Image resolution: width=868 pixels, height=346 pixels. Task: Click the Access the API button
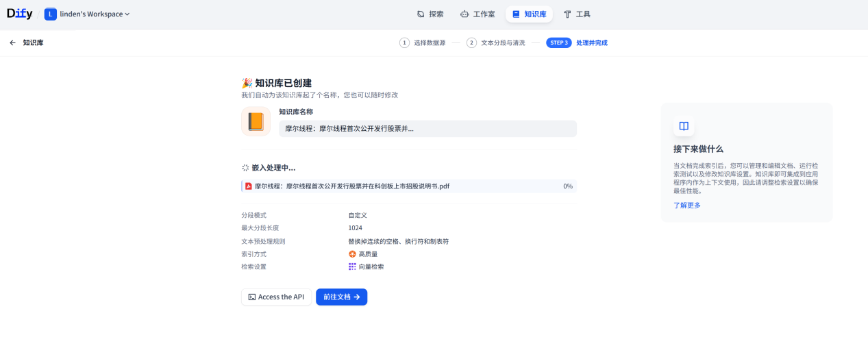point(276,297)
